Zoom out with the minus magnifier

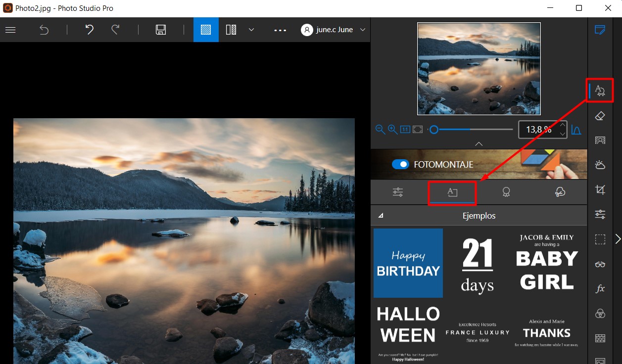pos(380,130)
